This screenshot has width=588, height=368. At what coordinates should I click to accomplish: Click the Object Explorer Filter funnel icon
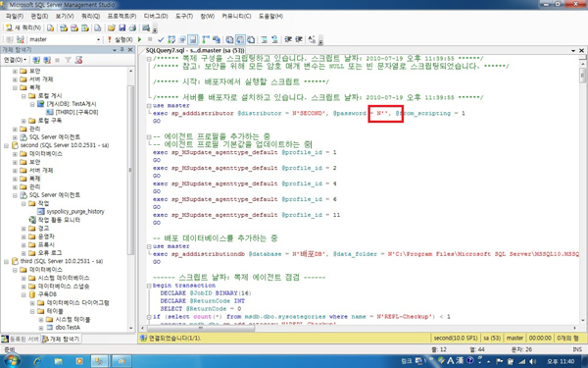68,60
